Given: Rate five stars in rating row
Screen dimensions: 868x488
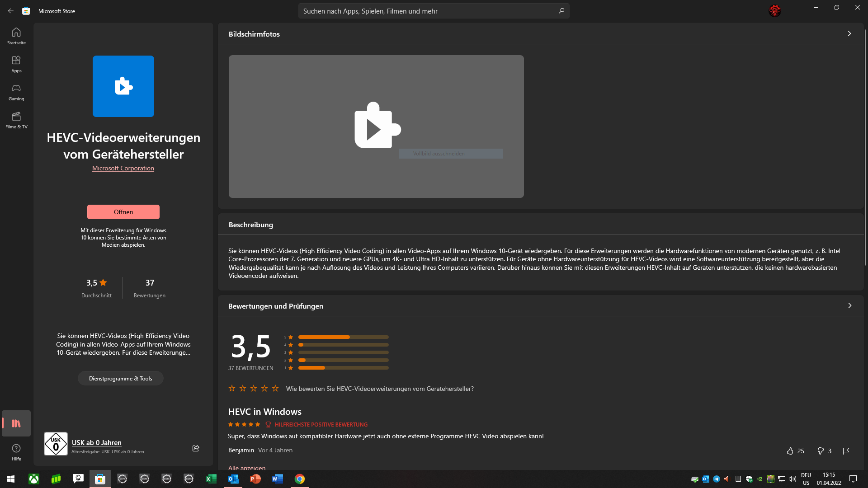Looking at the screenshot, I should [275, 389].
